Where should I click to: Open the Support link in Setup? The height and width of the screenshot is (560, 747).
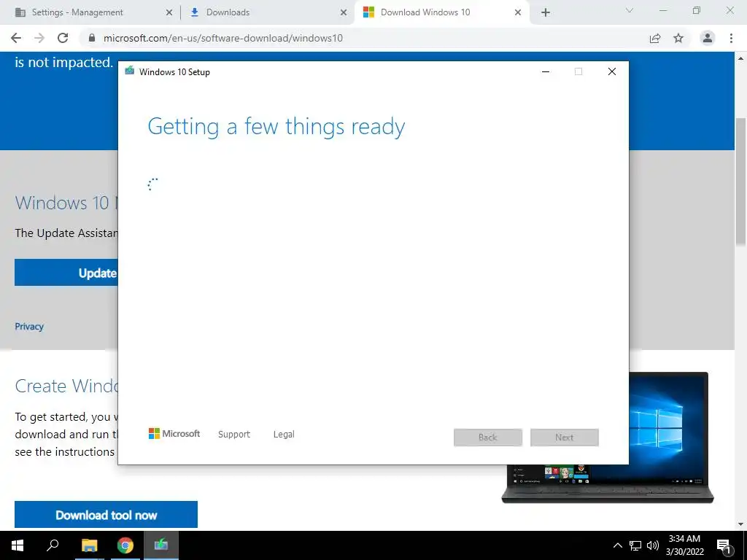(x=234, y=435)
